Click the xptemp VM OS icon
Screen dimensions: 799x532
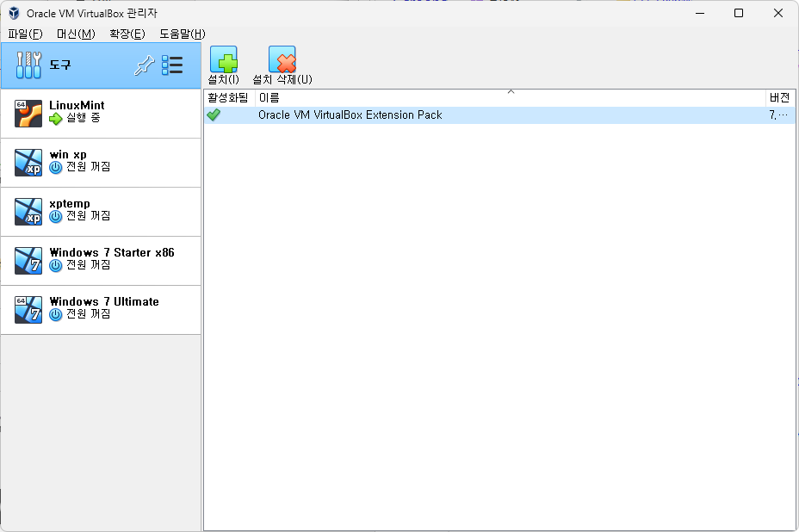[x=28, y=212]
